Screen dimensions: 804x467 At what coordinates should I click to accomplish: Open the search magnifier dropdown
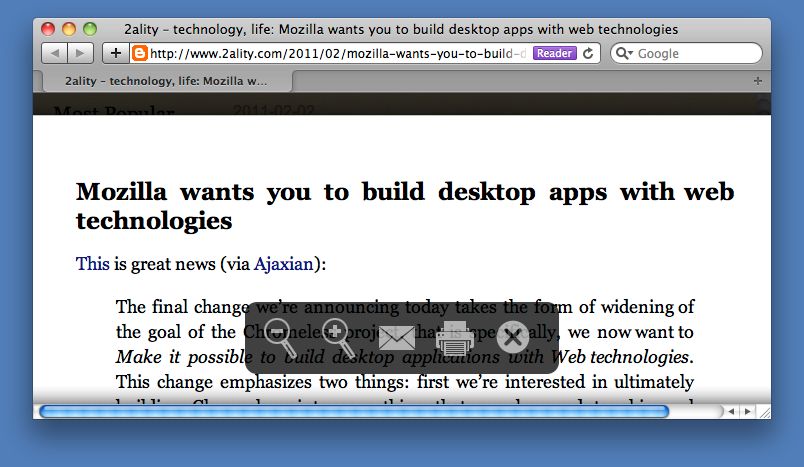click(624, 53)
